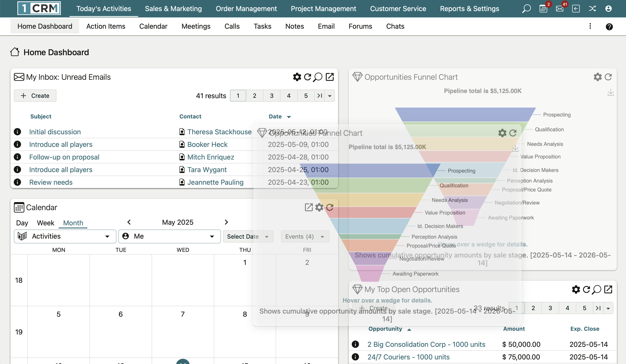Open My Top Open Opportunities in new window
The image size is (626, 364).
(609, 289)
